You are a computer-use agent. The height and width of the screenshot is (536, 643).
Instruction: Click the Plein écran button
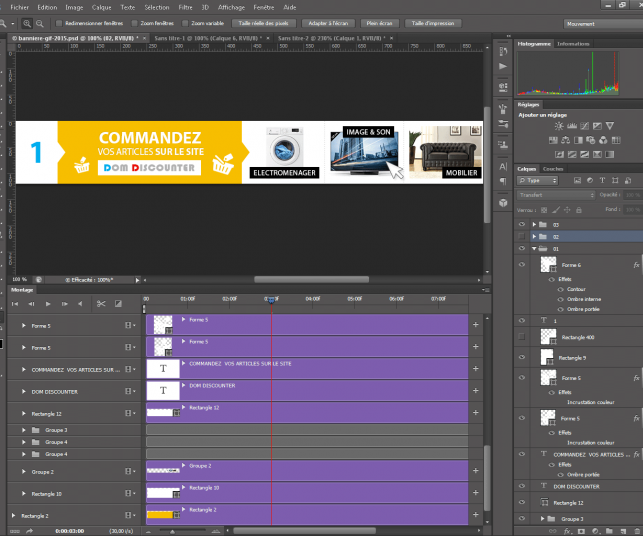(x=380, y=21)
